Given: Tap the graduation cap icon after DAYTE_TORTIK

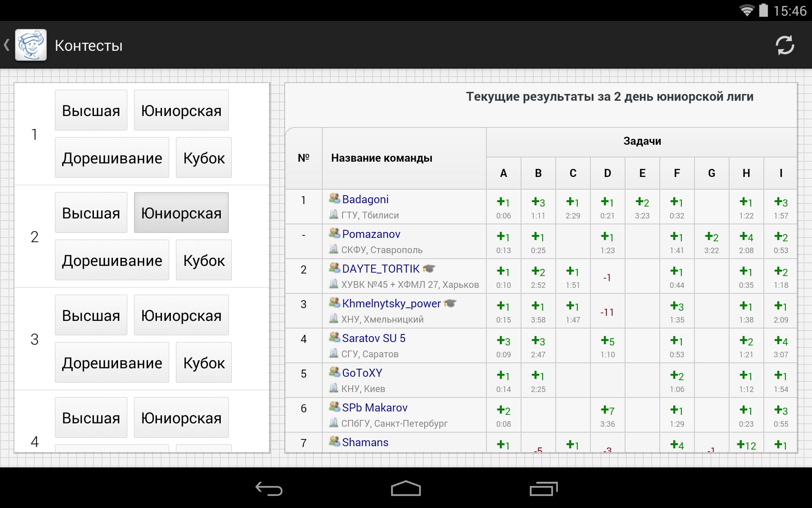Looking at the screenshot, I should pos(429,269).
